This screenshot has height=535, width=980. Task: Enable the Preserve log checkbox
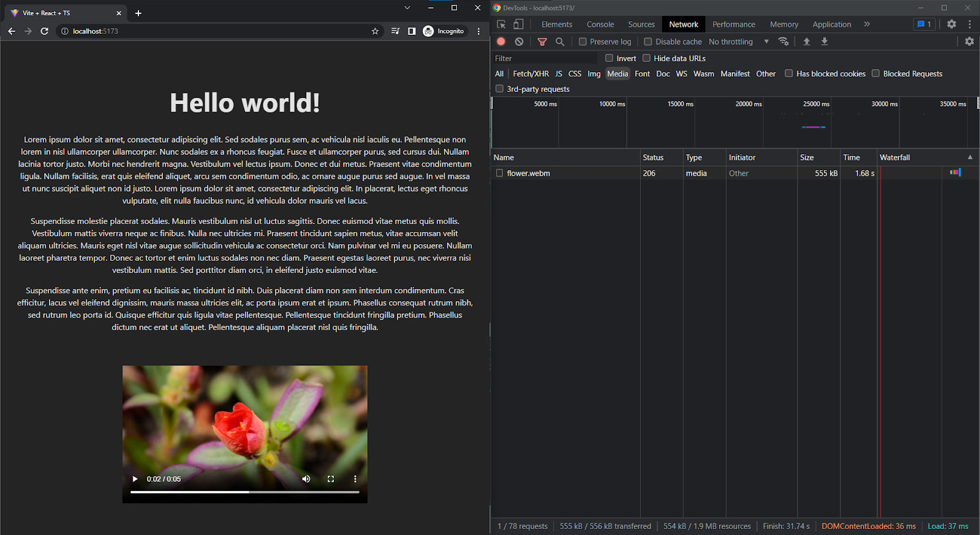coord(582,42)
